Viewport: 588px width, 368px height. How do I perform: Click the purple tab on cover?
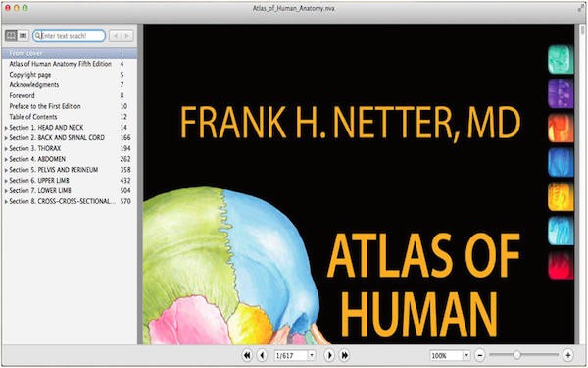click(561, 94)
